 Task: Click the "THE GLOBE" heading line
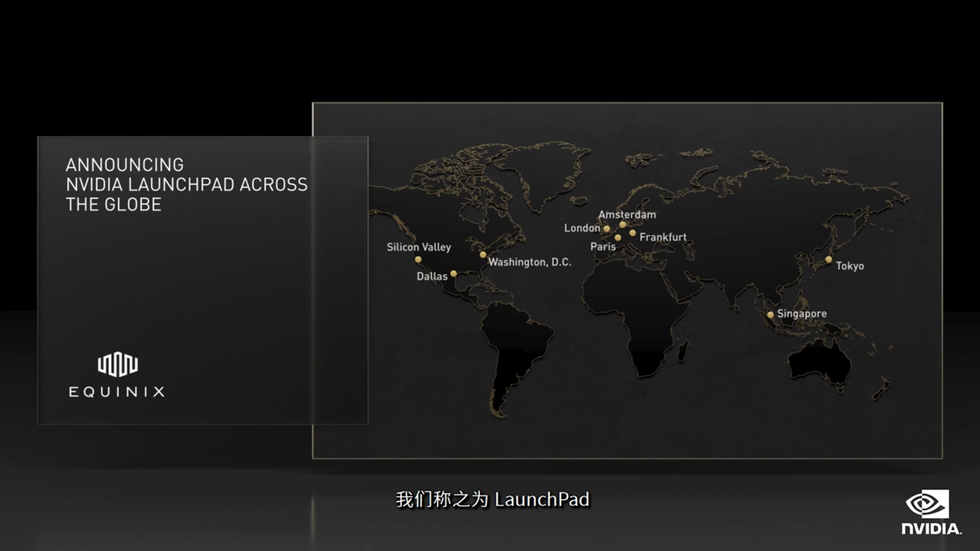[x=114, y=204]
